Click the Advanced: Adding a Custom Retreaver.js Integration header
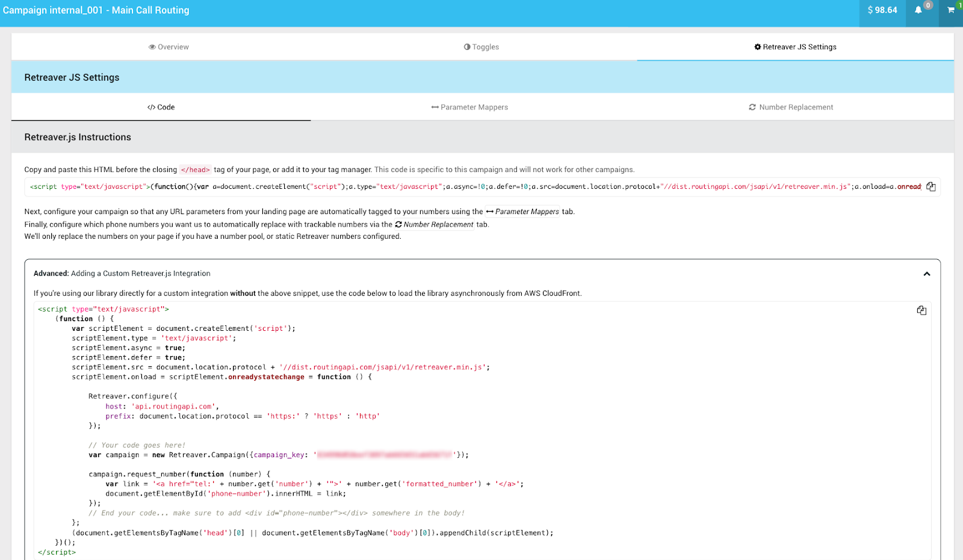The height and width of the screenshot is (560, 963). [x=122, y=274]
